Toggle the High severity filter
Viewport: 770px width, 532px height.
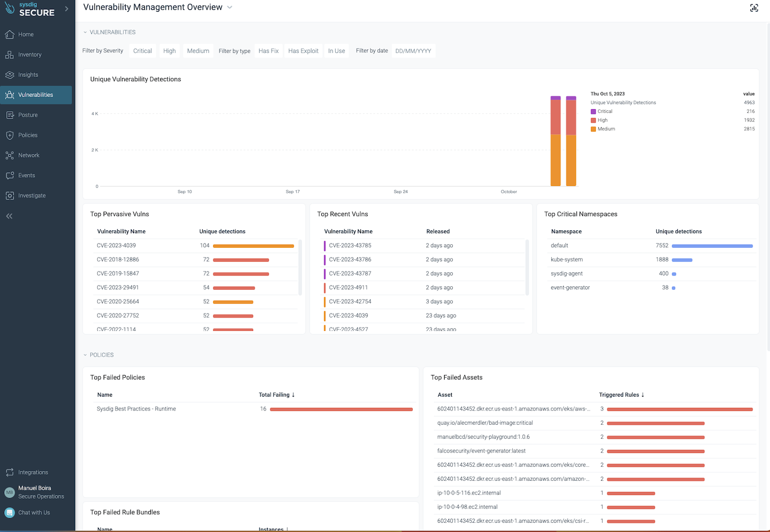coord(169,51)
